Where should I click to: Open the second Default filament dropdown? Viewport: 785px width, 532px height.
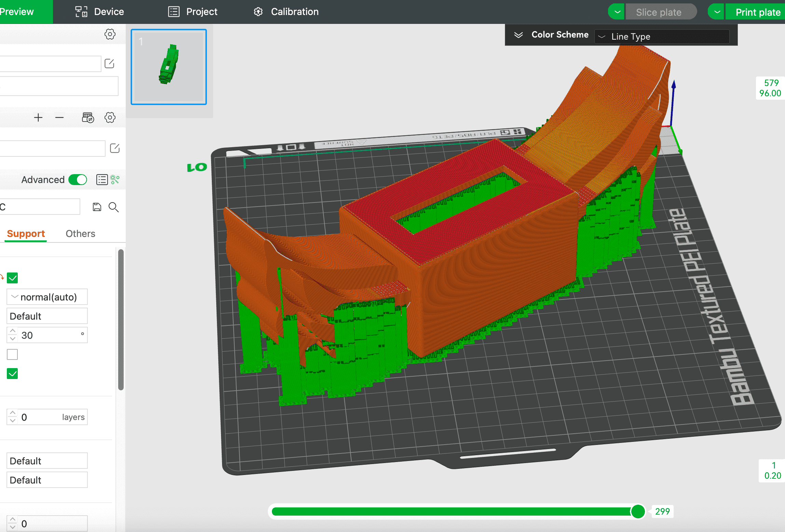click(x=47, y=480)
